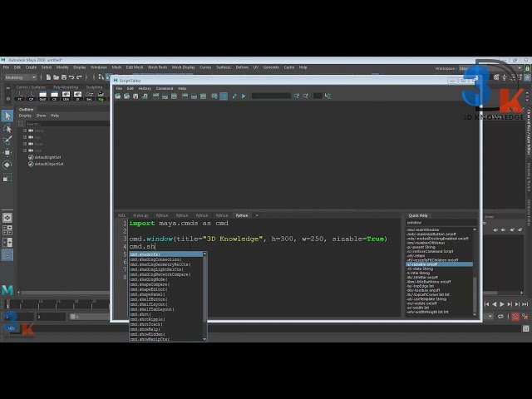Open Script Editor History menu
Image resolution: width=532 pixels, height=399 pixels.
point(145,89)
